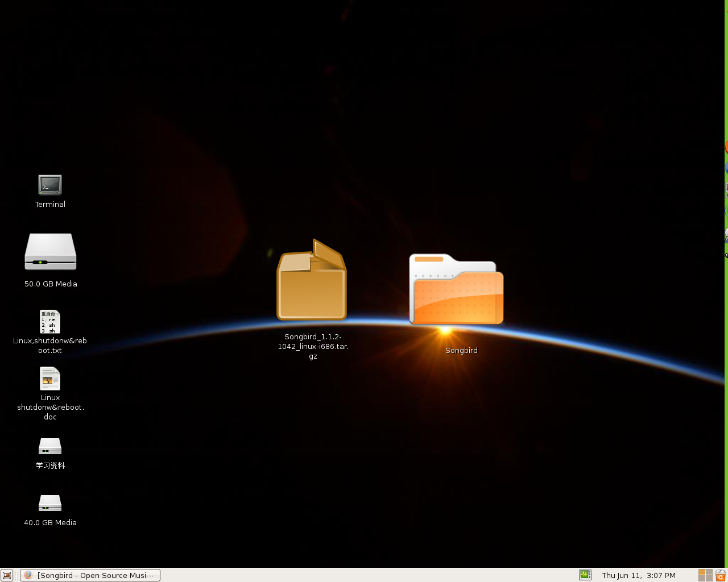Image resolution: width=728 pixels, height=582 pixels.
Task: Switch to the top-left active workspace
Action: click(x=702, y=572)
